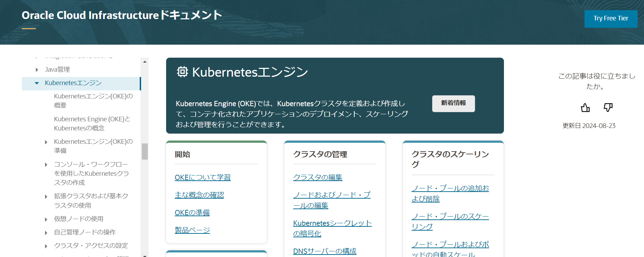
Task: Open the DNSサーバーの構成 link
Action: [x=325, y=251]
